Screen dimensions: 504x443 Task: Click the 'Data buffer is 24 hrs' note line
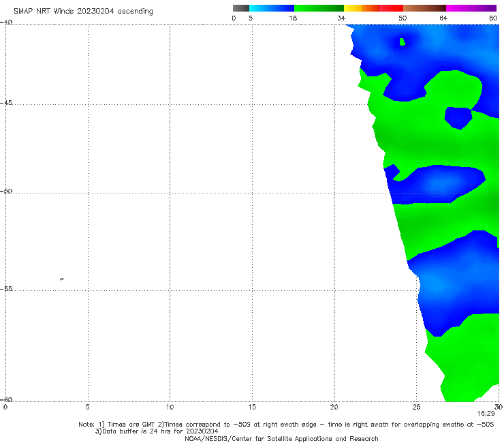157,431
